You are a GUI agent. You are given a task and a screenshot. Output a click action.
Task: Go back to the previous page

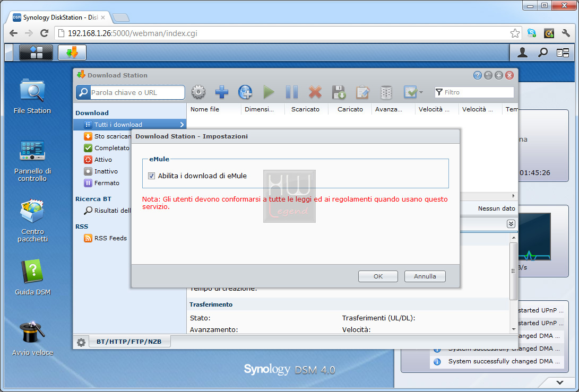pyautogui.click(x=14, y=33)
